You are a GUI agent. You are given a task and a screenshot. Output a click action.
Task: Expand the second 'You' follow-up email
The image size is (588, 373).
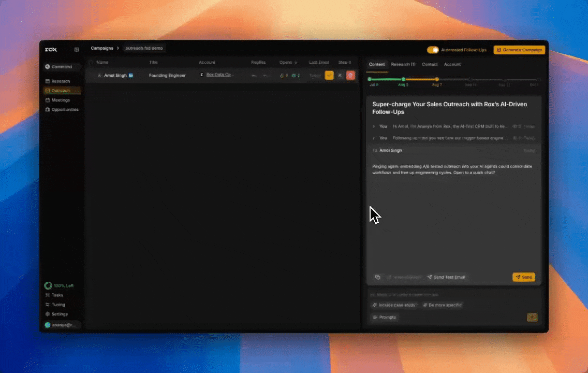pyautogui.click(x=374, y=138)
